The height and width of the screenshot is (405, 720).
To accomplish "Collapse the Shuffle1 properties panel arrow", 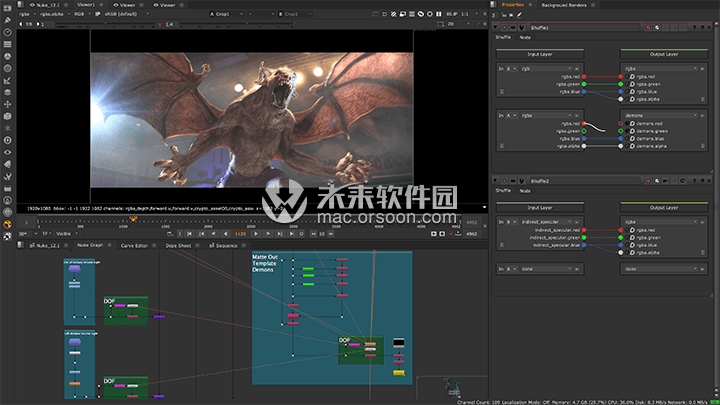I will tap(495, 28).
